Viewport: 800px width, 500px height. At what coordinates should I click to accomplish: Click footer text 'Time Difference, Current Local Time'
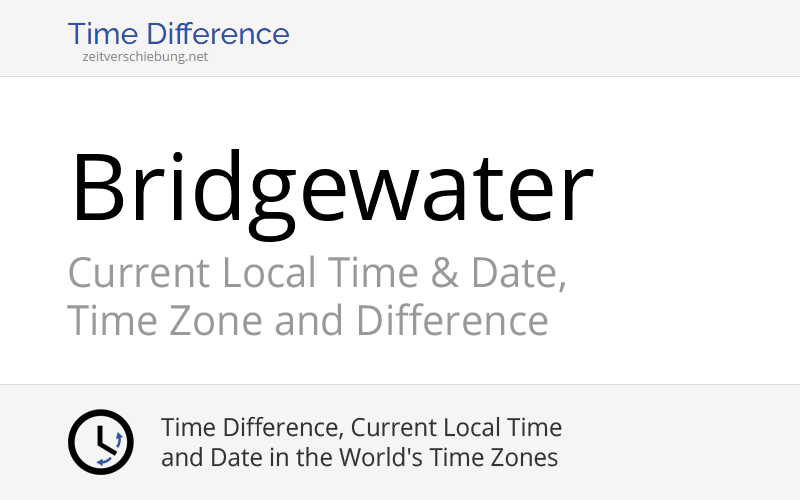(361, 428)
